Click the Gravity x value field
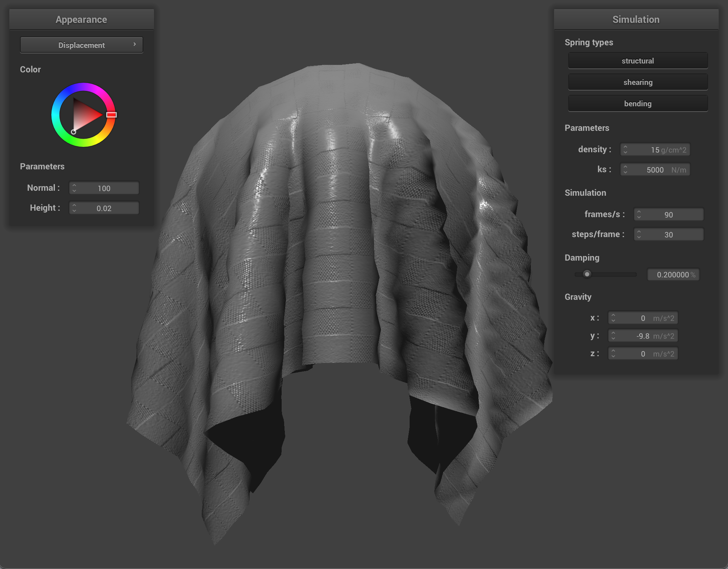The height and width of the screenshot is (569, 728). pyautogui.click(x=643, y=318)
